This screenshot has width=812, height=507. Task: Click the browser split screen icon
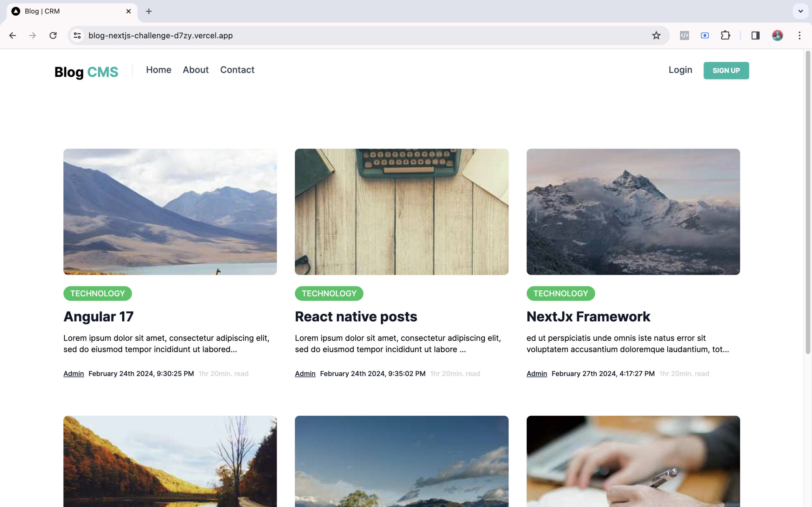pos(755,35)
